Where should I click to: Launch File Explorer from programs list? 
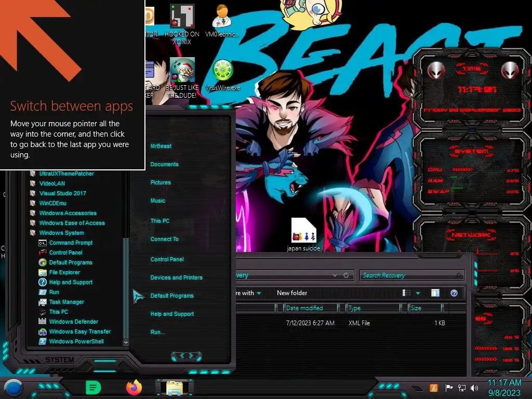click(64, 272)
